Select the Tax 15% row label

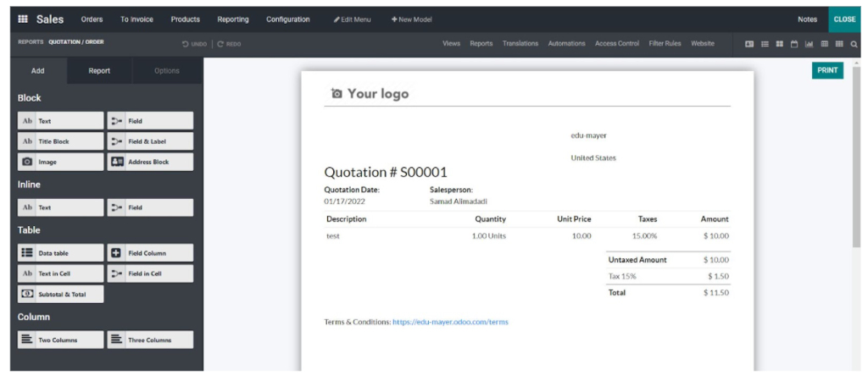pyautogui.click(x=622, y=276)
